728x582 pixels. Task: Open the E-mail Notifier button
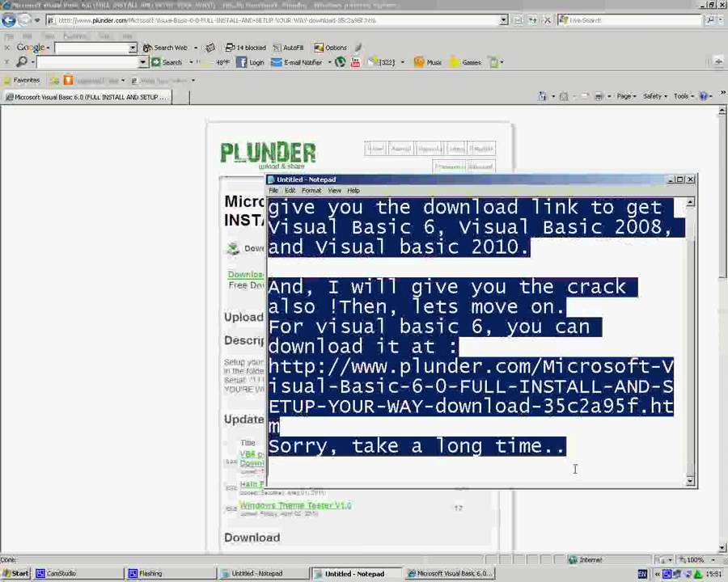pyautogui.click(x=297, y=62)
